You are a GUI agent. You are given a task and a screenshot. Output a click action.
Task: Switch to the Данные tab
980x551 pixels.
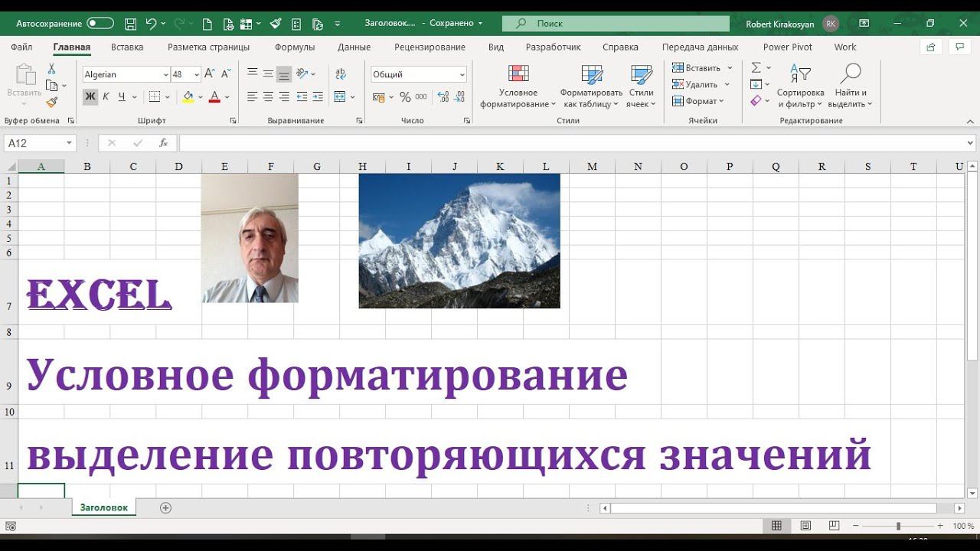[354, 47]
